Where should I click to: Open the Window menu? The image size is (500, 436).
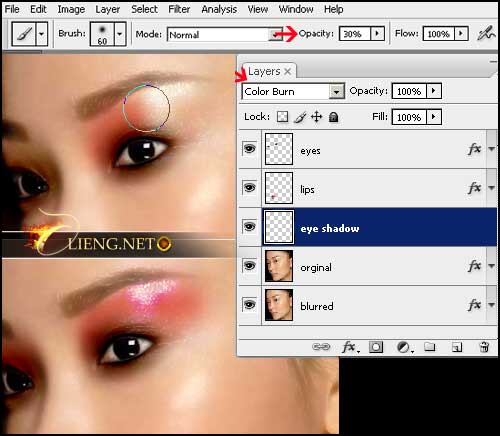click(296, 9)
